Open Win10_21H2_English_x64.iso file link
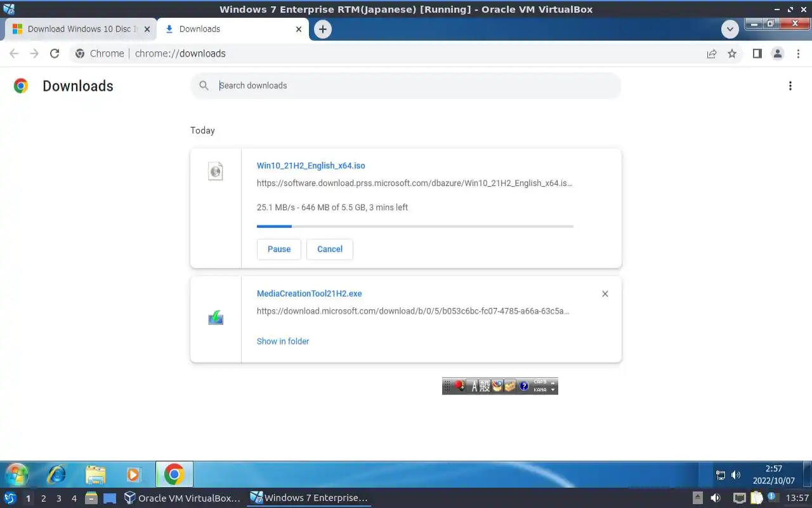Viewport: 812px width, 508px height. tap(311, 166)
